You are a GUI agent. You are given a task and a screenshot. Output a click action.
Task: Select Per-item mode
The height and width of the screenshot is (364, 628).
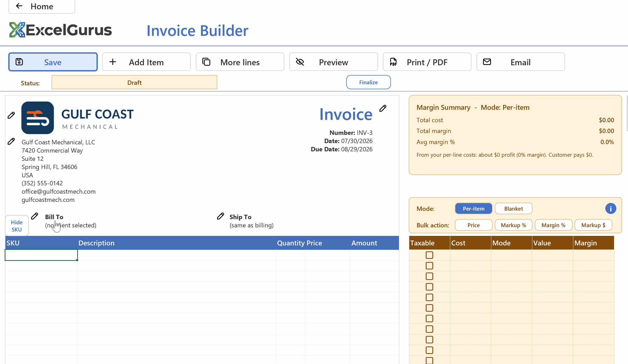tap(473, 209)
